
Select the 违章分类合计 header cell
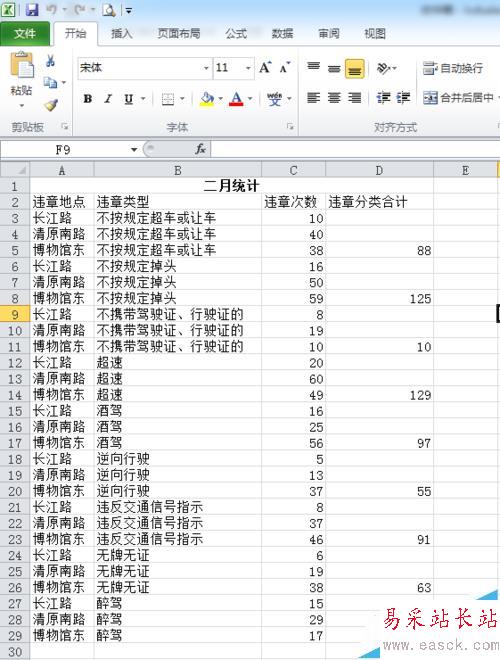pyautogui.click(x=379, y=202)
